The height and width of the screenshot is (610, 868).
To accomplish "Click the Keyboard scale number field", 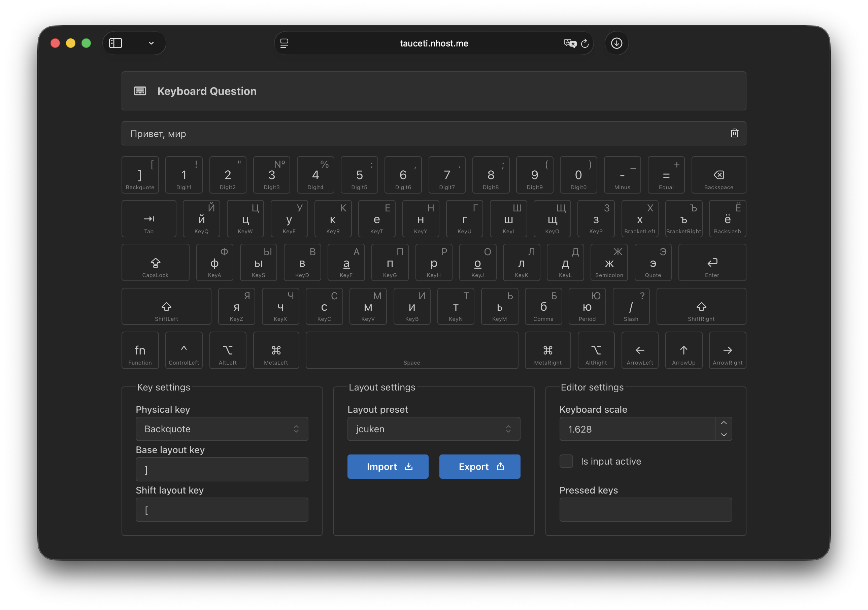I will [x=637, y=429].
